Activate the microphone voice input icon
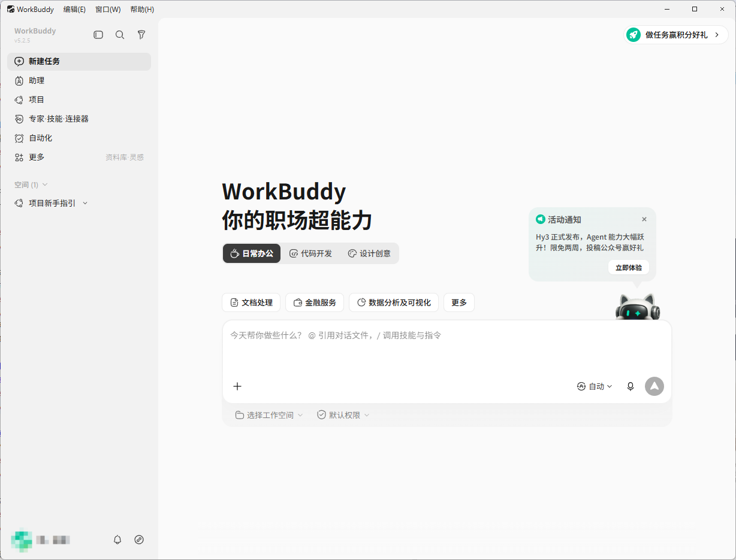 [x=631, y=386]
